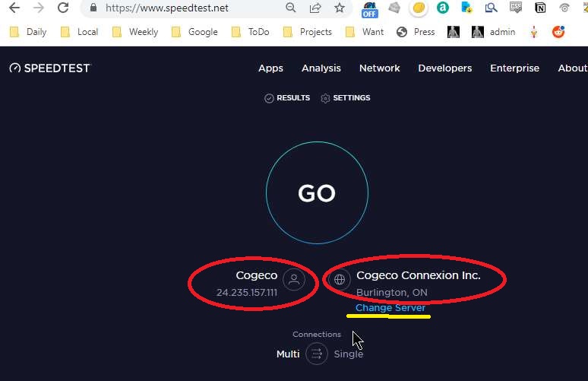This screenshot has width=588, height=381.
Task: Start the speed test with GO button
Action: pyautogui.click(x=317, y=193)
